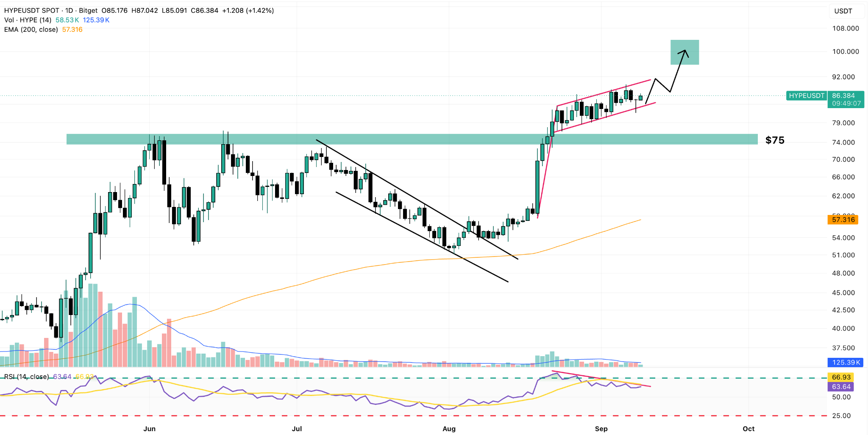Screen dimensions: 868x435
Task: Click the 79.000 price axis label
Action: 843,123
